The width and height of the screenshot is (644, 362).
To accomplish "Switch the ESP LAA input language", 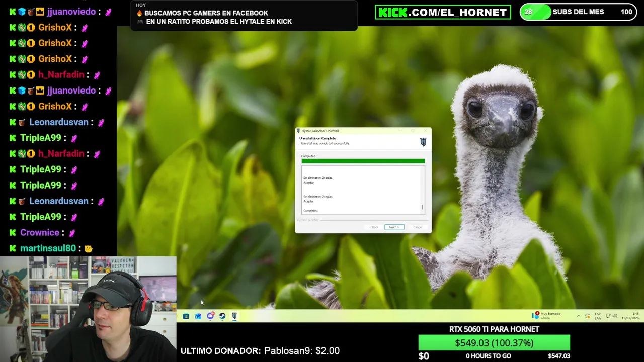I will 598,316.
